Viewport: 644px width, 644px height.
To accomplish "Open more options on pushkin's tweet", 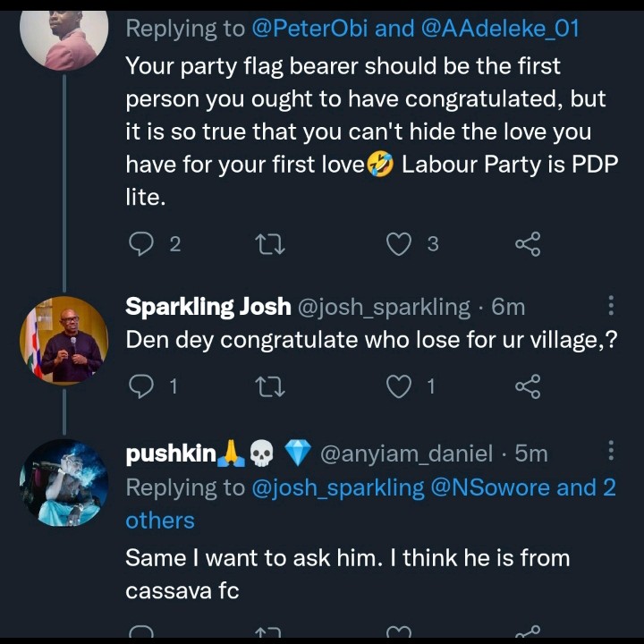I will pos(611,452).
